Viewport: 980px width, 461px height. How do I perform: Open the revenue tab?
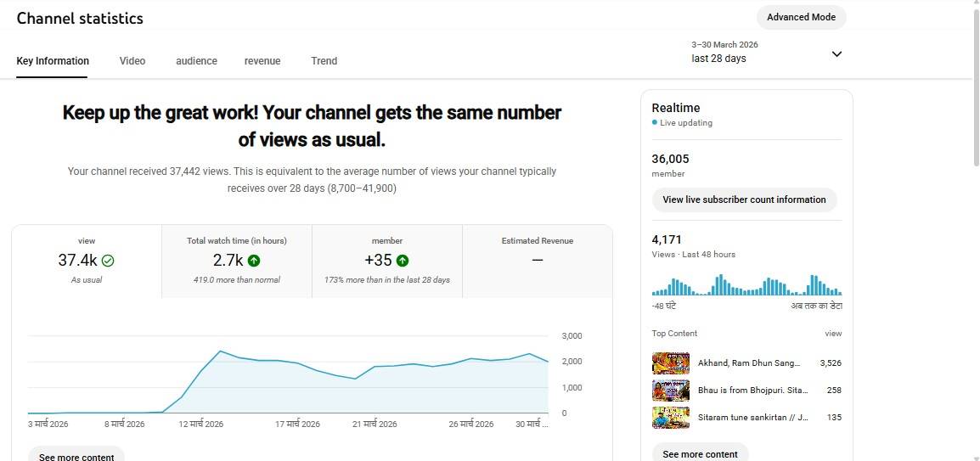(x=262, y=61)
